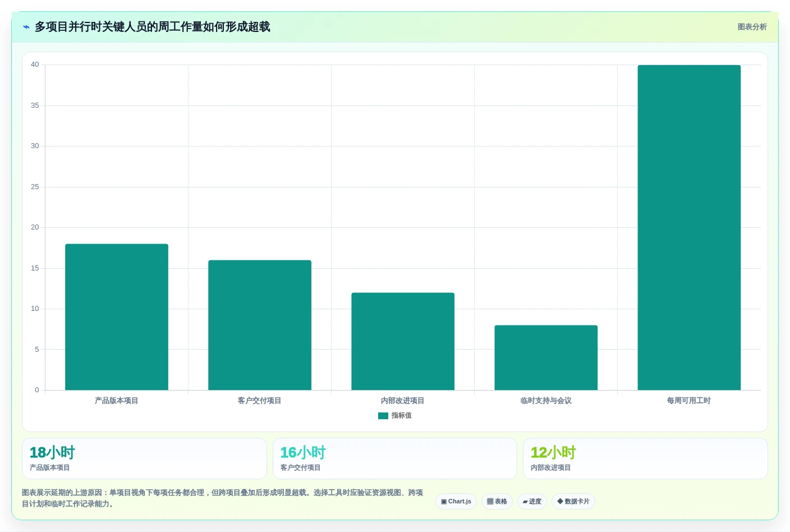Select the 产品版本项目 bar in chart
This screenshot has height=532, width=790.
pyautogui.click(x=117, y=317)
